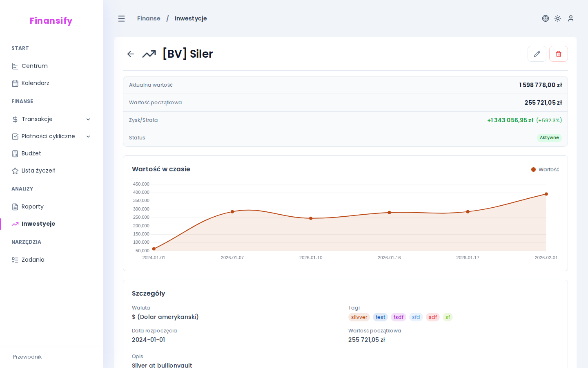Select Lista życzeń in the sidebar

[38, 171]
